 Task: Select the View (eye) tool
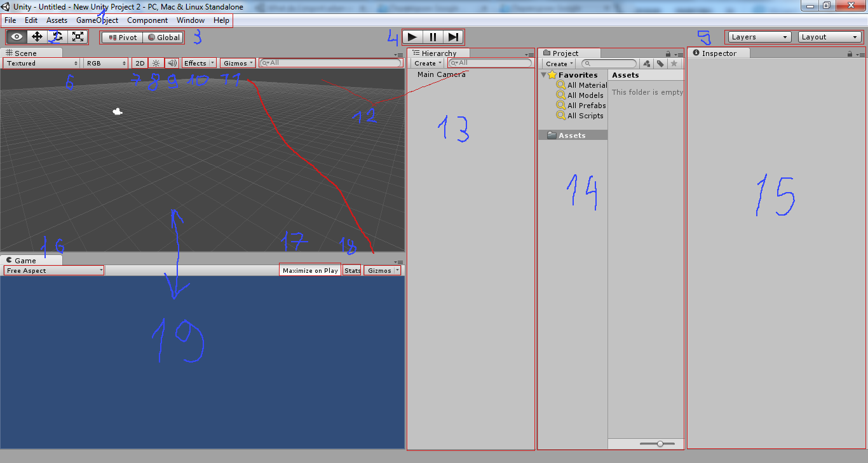coord(17,37)
